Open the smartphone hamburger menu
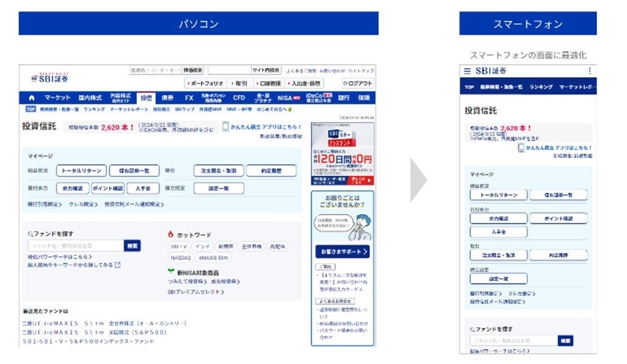The height and width of the screenshot is (364, 627). [467, 71]
